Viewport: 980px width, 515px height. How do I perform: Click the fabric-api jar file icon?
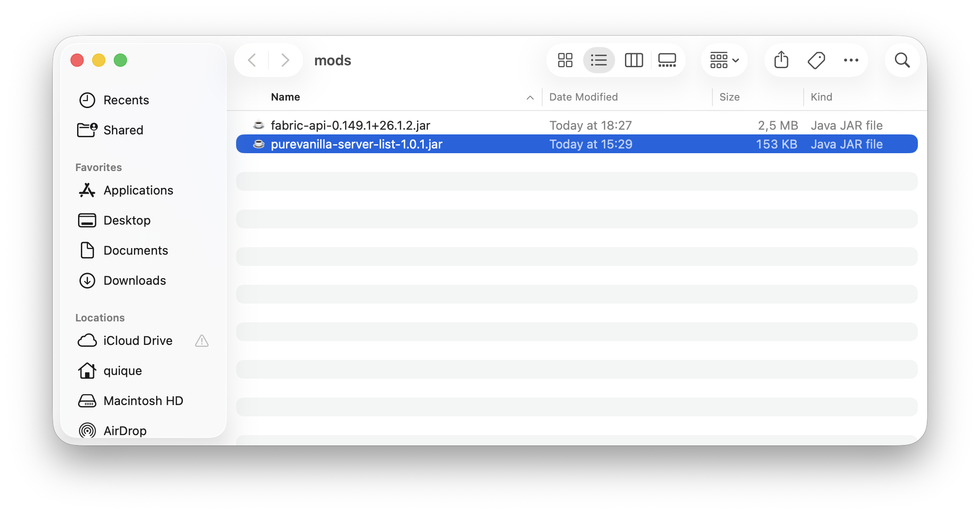coord(259,125)
